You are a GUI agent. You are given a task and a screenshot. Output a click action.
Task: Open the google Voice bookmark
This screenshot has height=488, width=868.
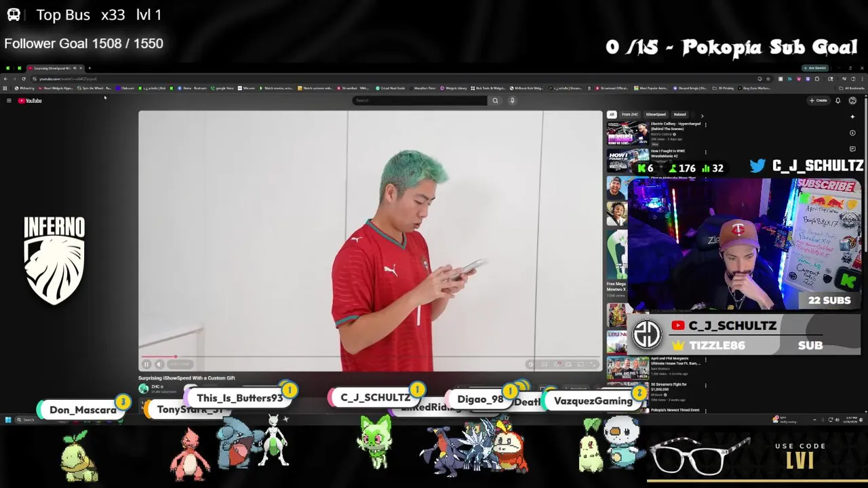[222, 88]
